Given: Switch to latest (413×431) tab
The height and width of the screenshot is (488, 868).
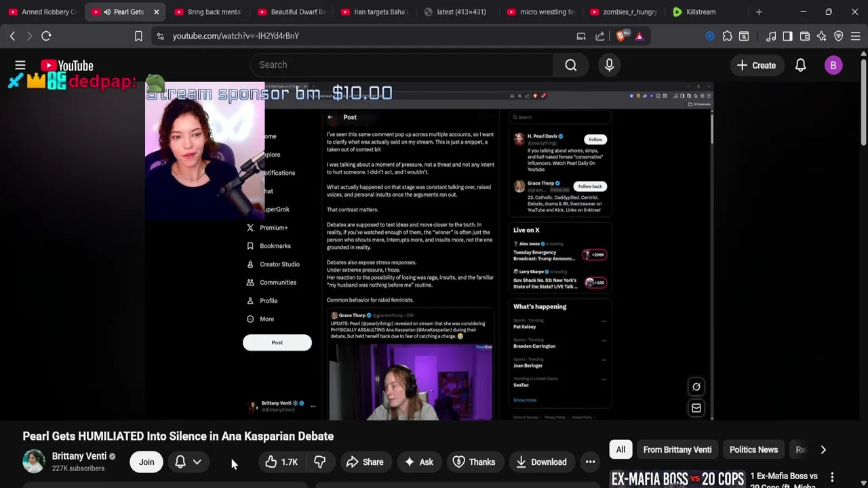Looking at the screenshot, I should click(458, 12).
